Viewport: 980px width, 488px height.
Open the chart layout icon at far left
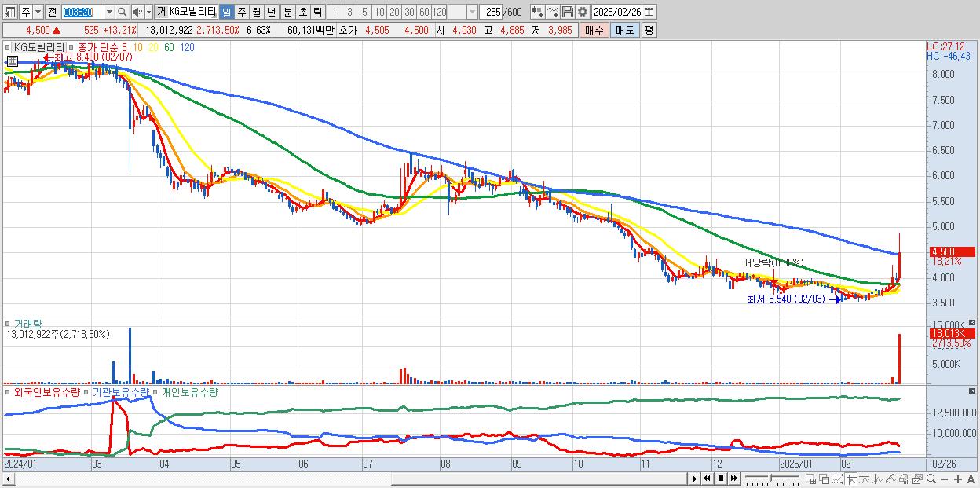click(10, 12)
